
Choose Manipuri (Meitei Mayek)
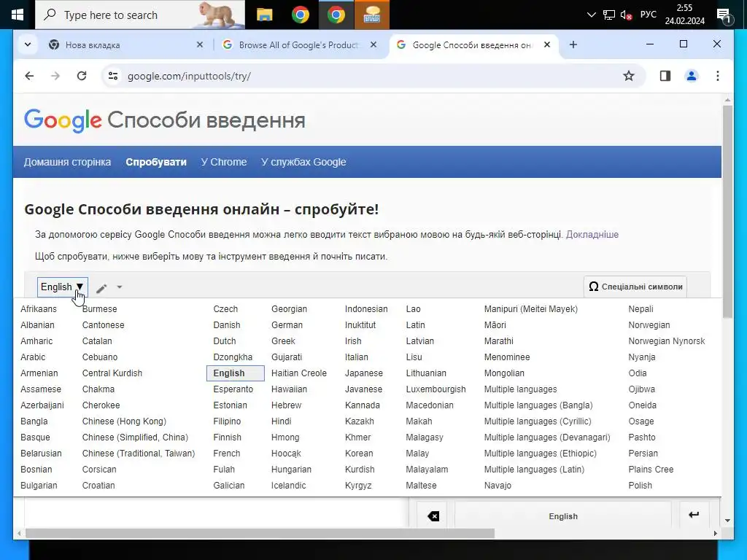click(531, 309)
